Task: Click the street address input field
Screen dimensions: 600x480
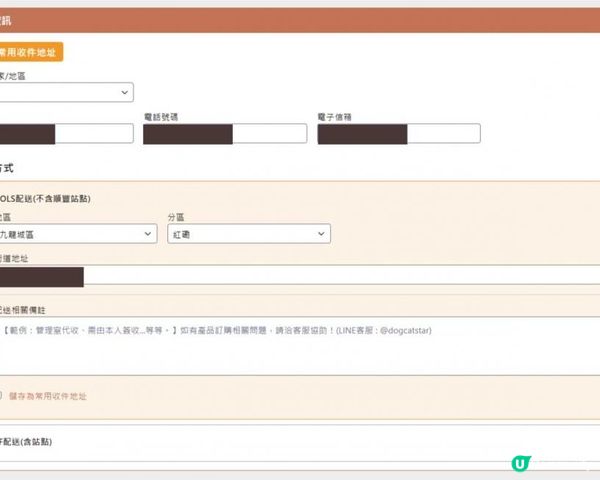Action: [x=300, y=276]
